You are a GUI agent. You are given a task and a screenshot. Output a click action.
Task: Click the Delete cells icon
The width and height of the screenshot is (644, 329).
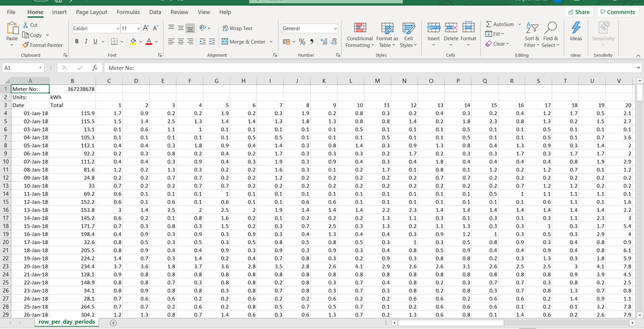(x=451, y=28)
